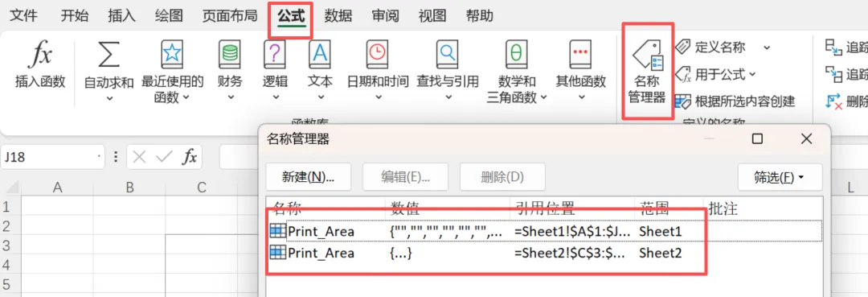Expand the AutoSum (自动求和) dropdown arrow

pyautogui.click(x=109, y=98)
